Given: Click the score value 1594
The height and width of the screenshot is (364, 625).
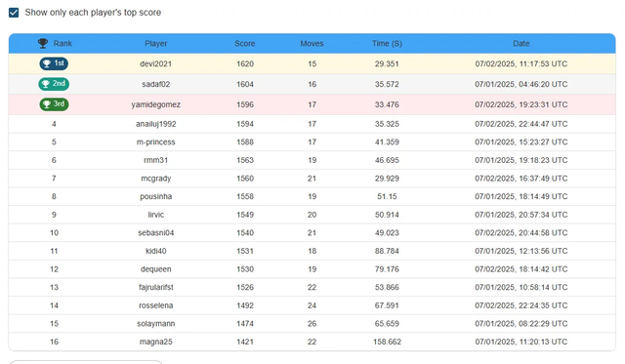Looking at the screenshot, I should pyautogui.click(x=245, y=124).
